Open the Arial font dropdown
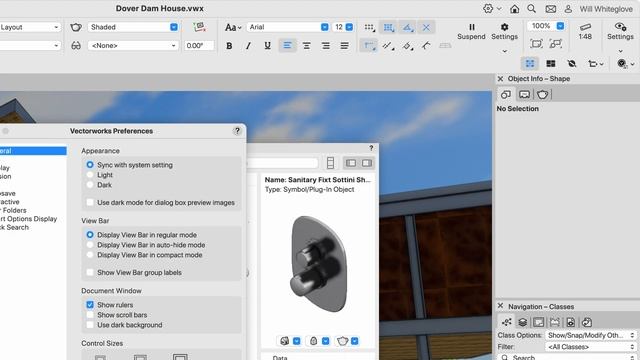 [288, 27]
